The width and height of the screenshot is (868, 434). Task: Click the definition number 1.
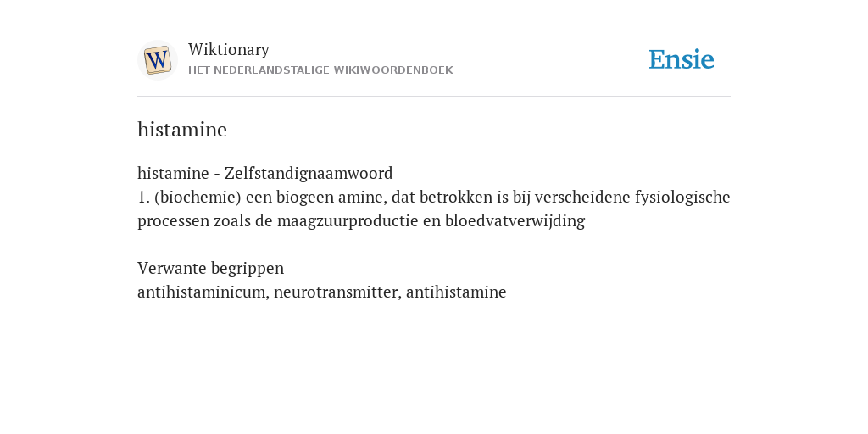[x=143, y=197]
